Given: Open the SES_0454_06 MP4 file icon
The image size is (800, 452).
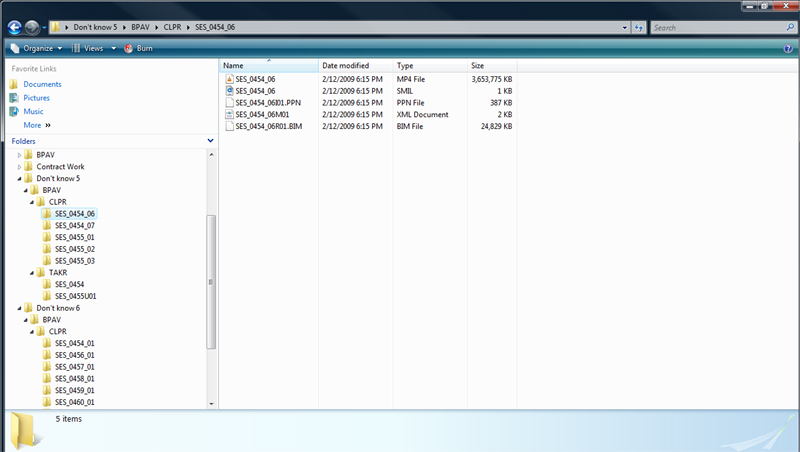Looking at the screenshot, I should (229, 79).
